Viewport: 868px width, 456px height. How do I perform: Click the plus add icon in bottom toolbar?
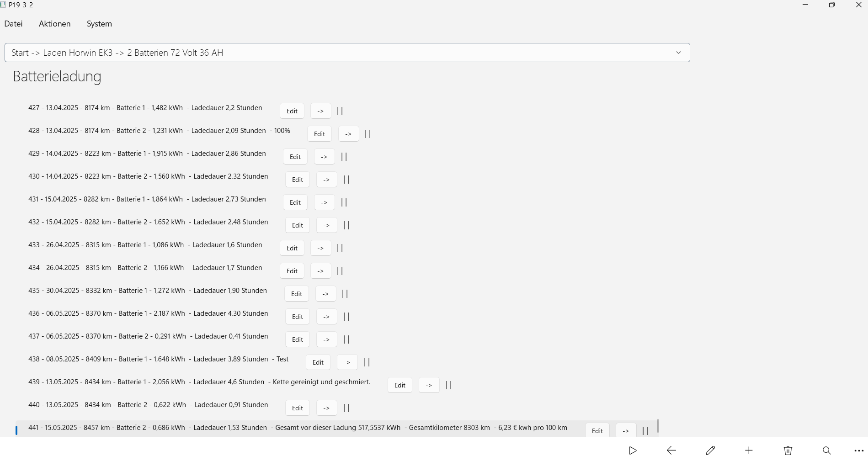(x=749, y=451)
